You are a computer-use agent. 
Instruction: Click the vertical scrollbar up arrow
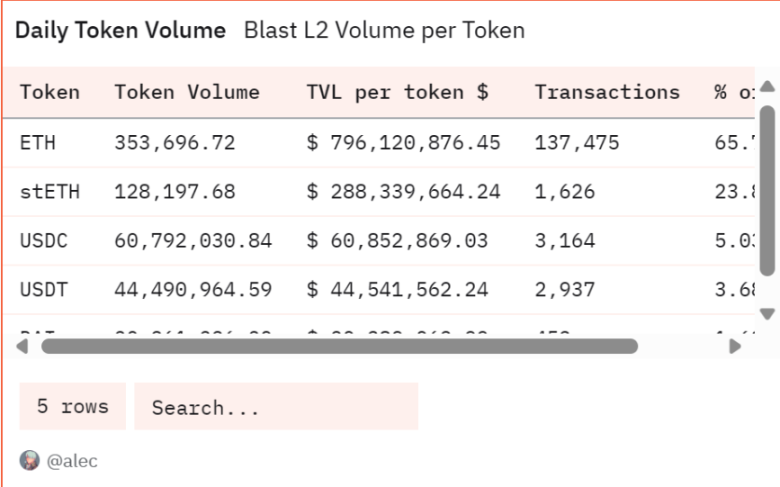point(767,86)
